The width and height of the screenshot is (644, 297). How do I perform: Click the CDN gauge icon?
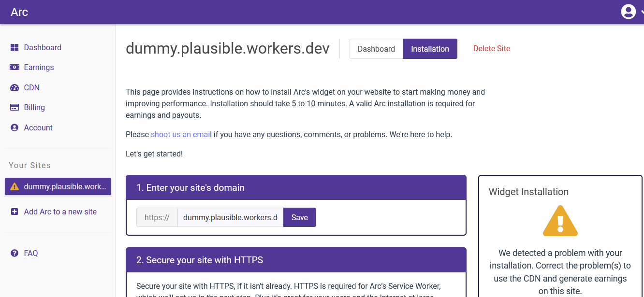tap(15, 87)
